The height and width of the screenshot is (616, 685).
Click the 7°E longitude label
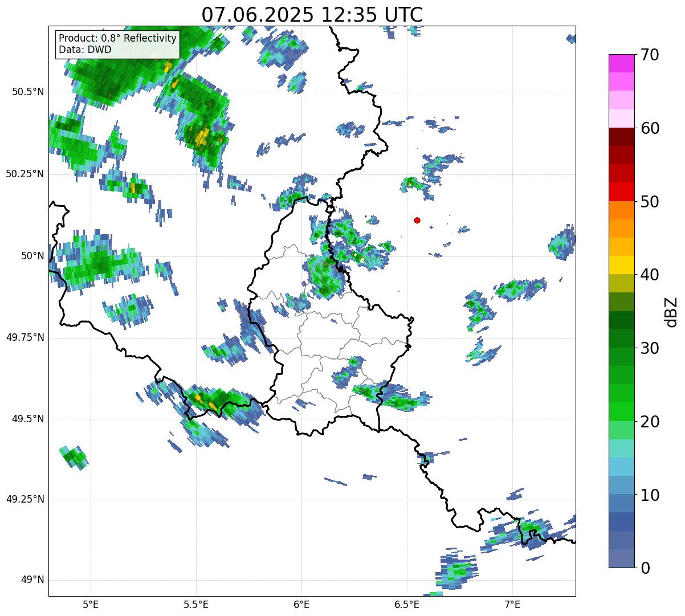coord(512,604)
